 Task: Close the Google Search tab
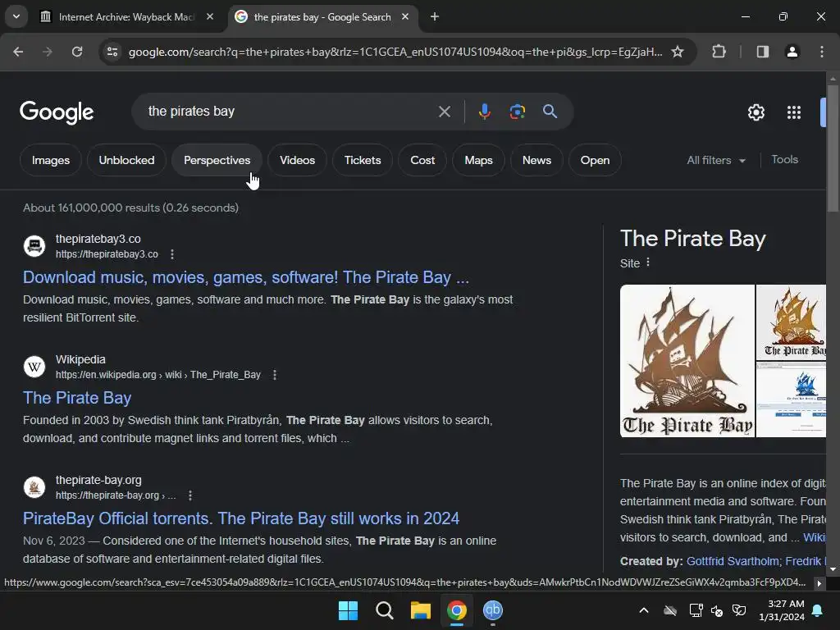pos(405,16)
